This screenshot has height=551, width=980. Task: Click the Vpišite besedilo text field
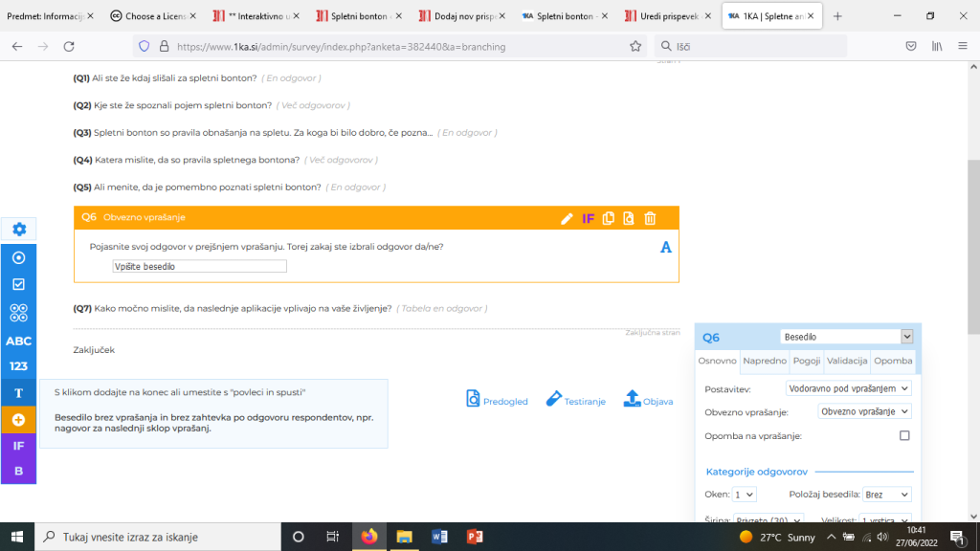[199, 266]
